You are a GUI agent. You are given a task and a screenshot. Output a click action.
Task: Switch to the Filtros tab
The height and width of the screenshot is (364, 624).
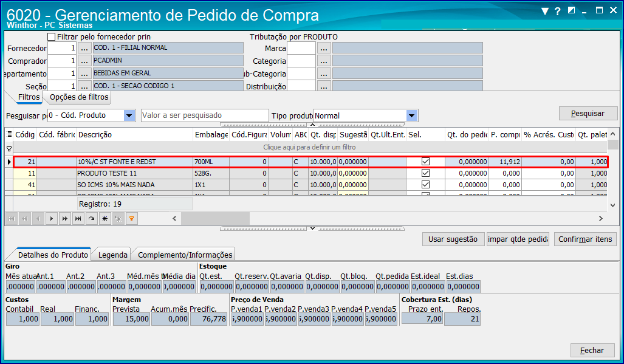pos(29,97)
